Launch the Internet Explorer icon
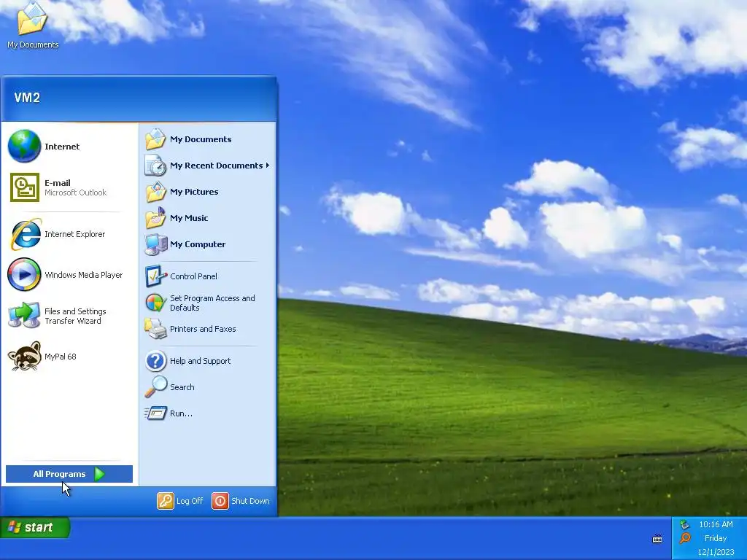747x560 pixels. pyautogui.click(x=26, y=234)
